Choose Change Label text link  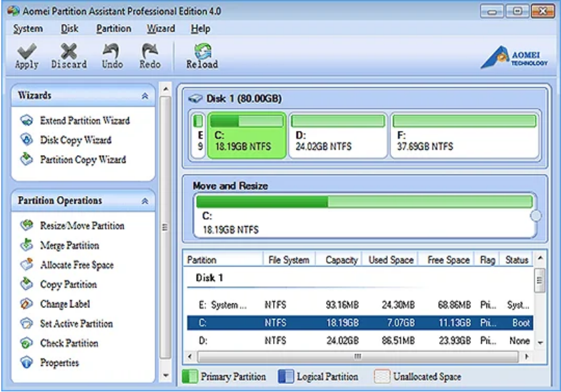point(65,304)
